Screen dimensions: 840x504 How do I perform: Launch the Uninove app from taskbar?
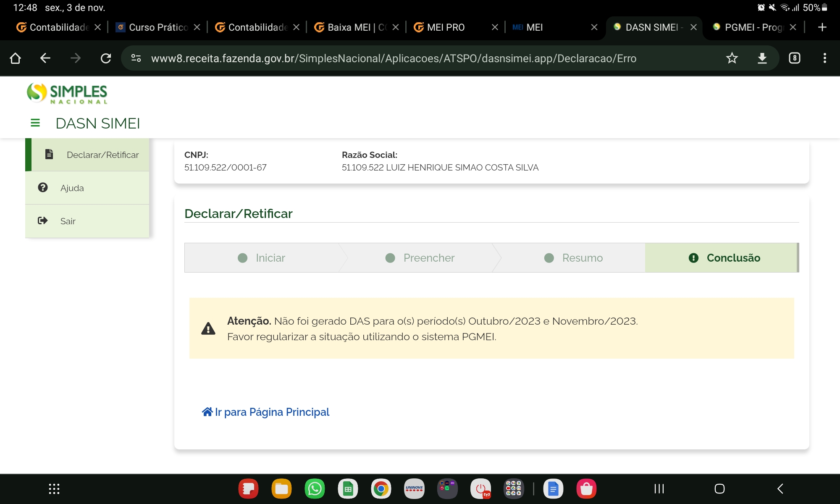click(x=414, y=489)
